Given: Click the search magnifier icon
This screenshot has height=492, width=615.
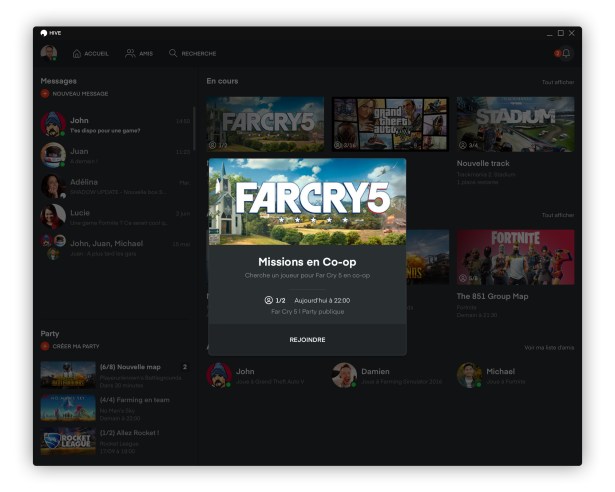Looking at the screenshot, I should tap(173, 53).
